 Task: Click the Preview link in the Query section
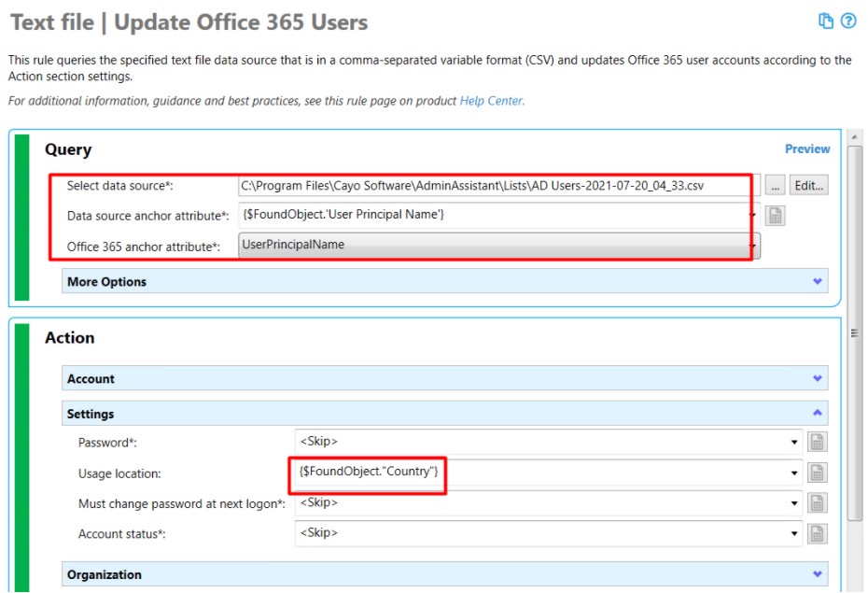(807, 148)
